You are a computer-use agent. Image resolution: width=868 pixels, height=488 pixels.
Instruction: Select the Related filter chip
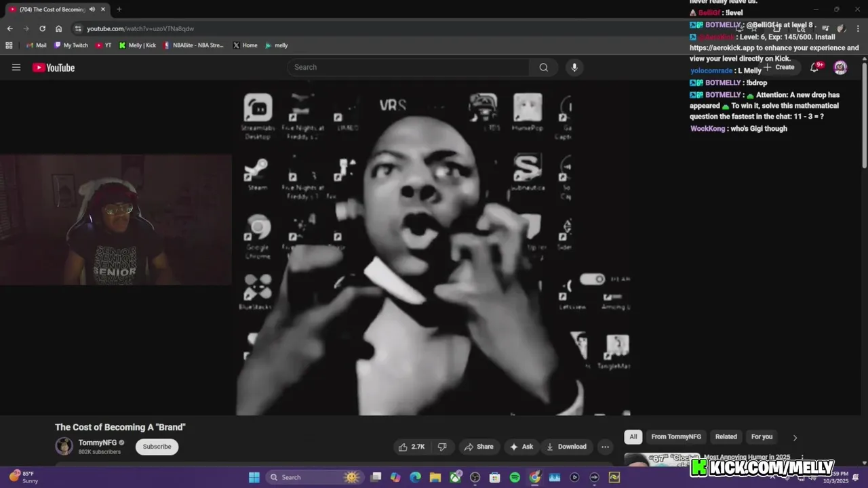726,436
